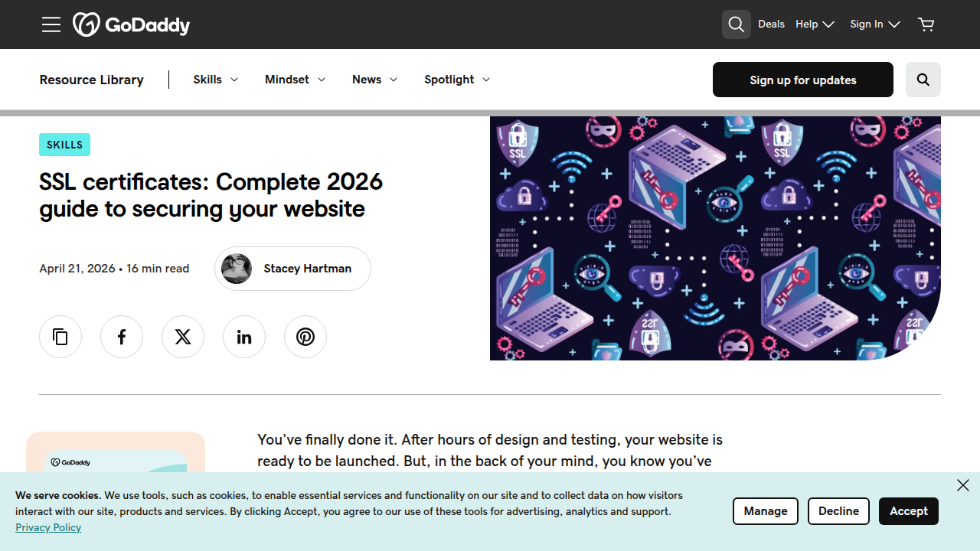Click Sign up for updates button

pos(803,80)
